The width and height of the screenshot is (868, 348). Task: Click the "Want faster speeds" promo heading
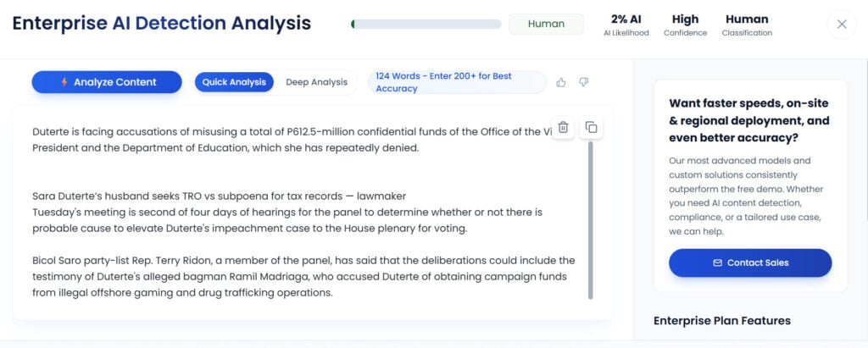click(x=749, y=120)
